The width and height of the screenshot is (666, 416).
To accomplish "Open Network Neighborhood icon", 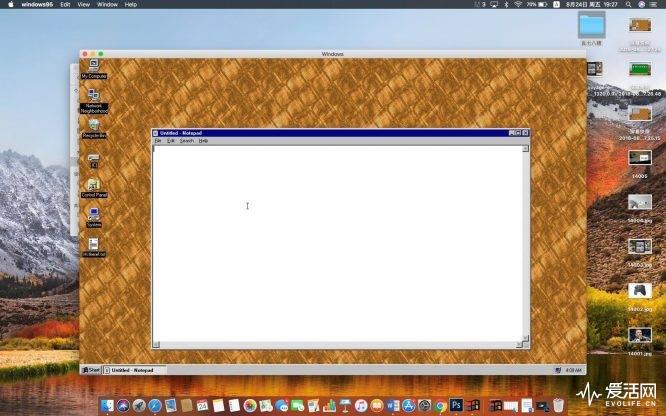I will click(x=93, y=97).
